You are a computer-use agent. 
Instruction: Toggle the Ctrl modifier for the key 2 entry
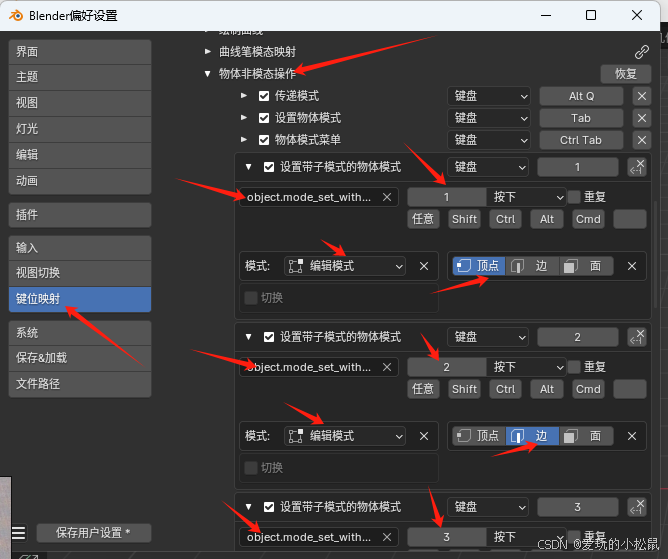pos(505,389)
